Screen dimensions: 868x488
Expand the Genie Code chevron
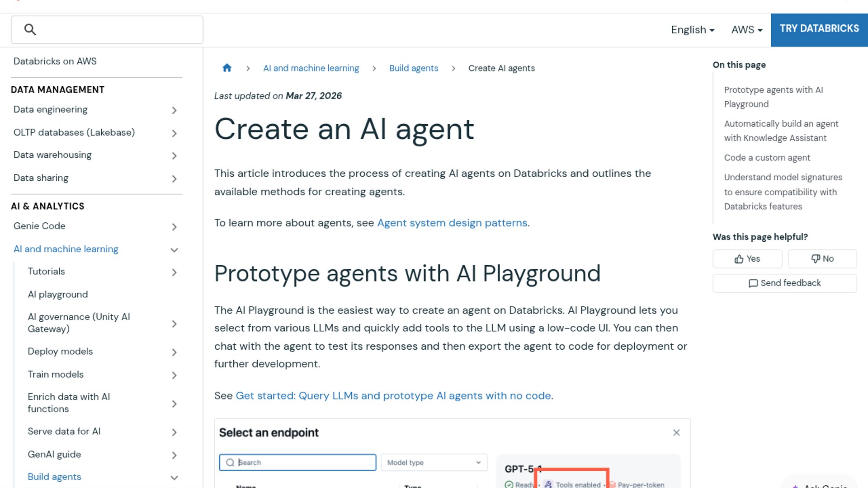(x=174, y=227)
